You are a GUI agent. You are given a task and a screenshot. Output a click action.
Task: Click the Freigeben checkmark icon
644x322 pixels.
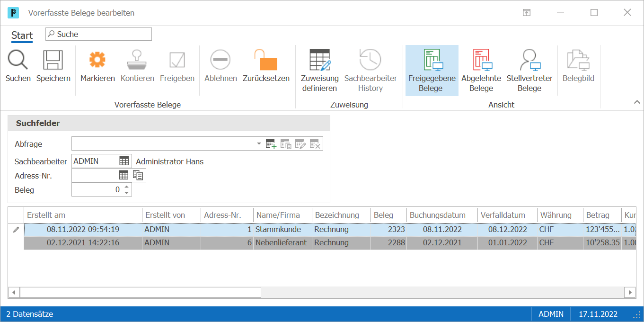(177, 60)
